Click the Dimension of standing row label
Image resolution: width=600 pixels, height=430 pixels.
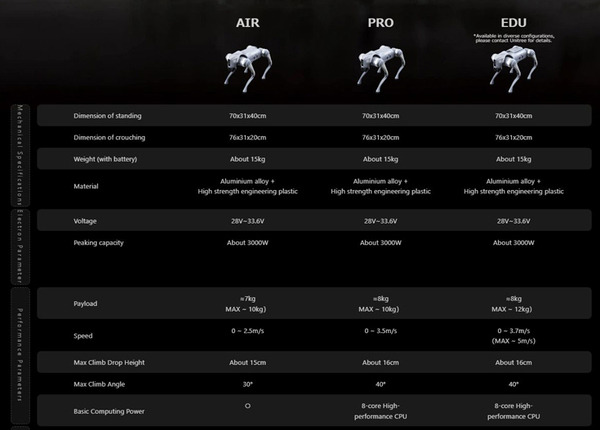pyautogui.click(x=109, y=116)
